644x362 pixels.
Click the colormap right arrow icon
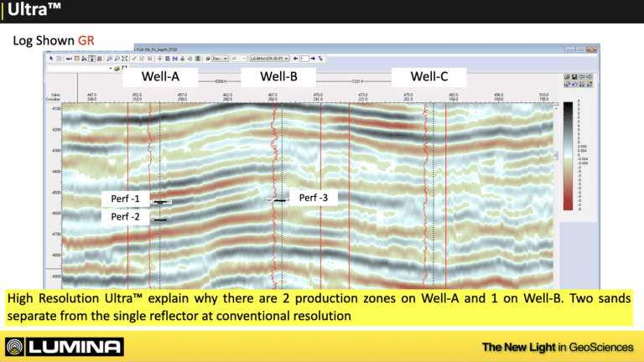pos(589,77)
